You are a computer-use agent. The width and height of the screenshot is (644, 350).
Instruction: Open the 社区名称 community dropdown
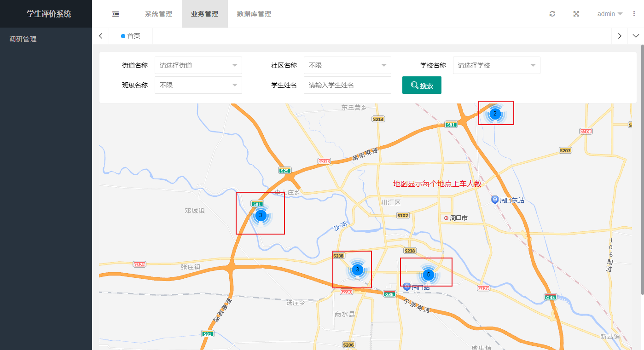(x=347, y=65)
